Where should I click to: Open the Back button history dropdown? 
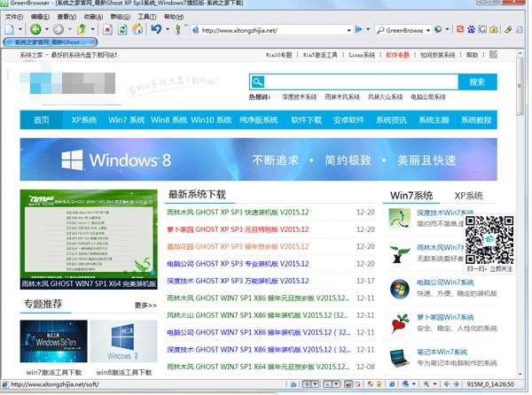[46, 29]
